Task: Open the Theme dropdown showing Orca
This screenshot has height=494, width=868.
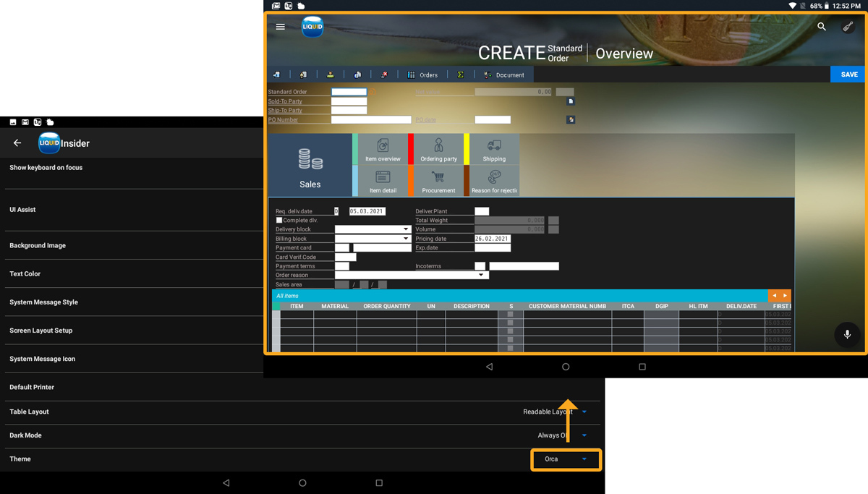Action: (x=566, y=459)
